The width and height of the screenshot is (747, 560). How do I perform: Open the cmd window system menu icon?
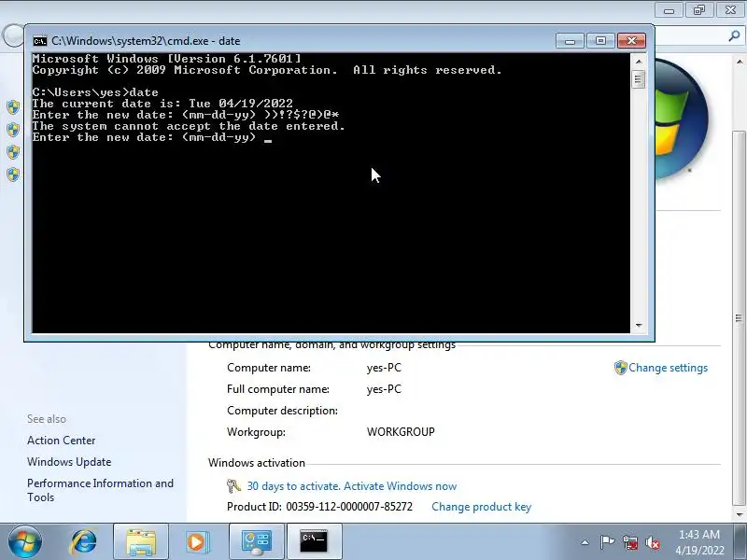point(40,41)
